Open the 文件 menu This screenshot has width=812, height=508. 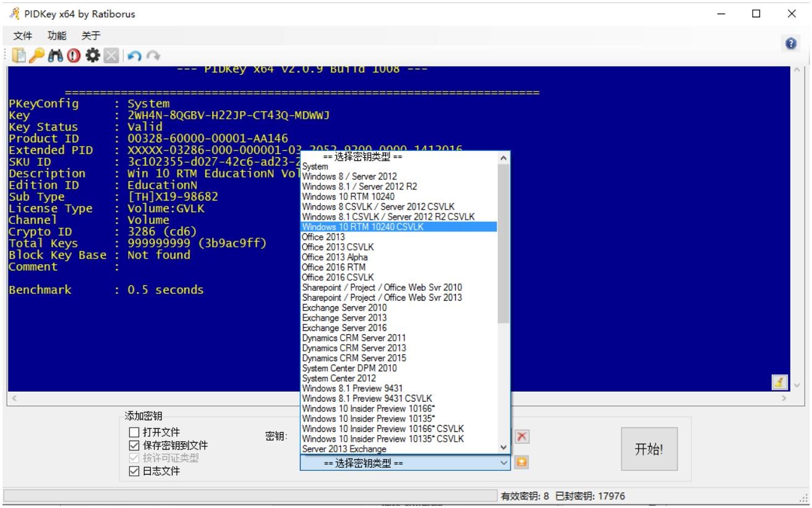(x=23, y=35)
